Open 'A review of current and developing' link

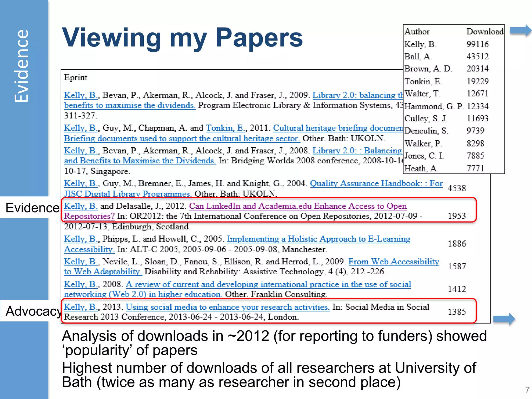click(268, 284)
